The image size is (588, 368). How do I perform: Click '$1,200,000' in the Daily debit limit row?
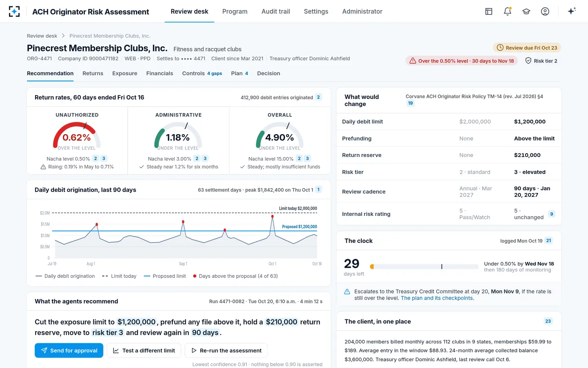pos(530,121)
